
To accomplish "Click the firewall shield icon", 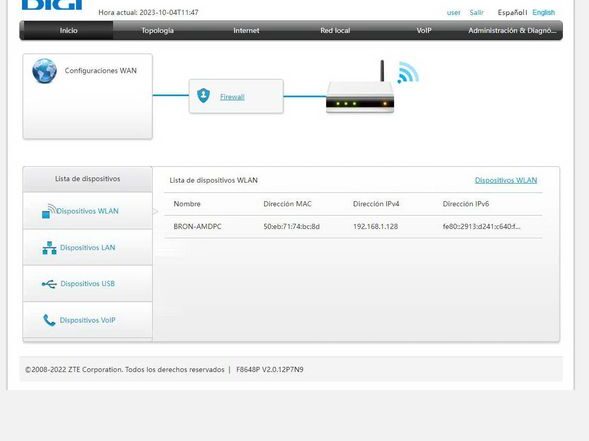I will 203,95.
